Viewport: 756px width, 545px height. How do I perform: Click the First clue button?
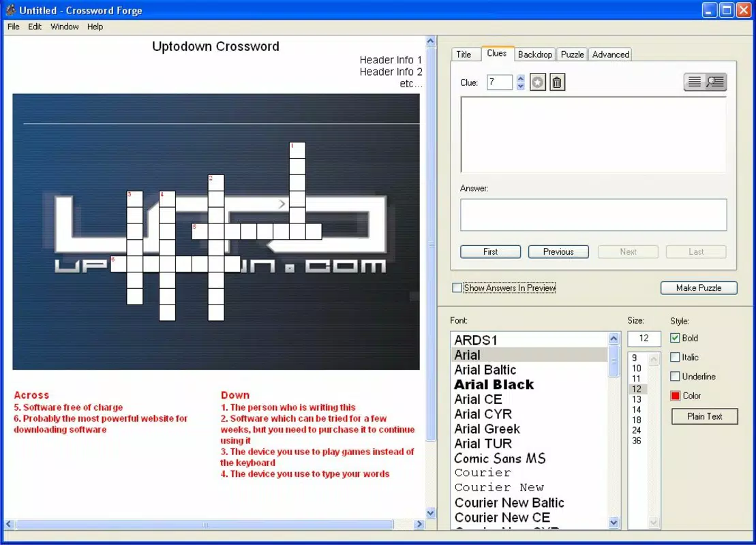click(490, 251)
